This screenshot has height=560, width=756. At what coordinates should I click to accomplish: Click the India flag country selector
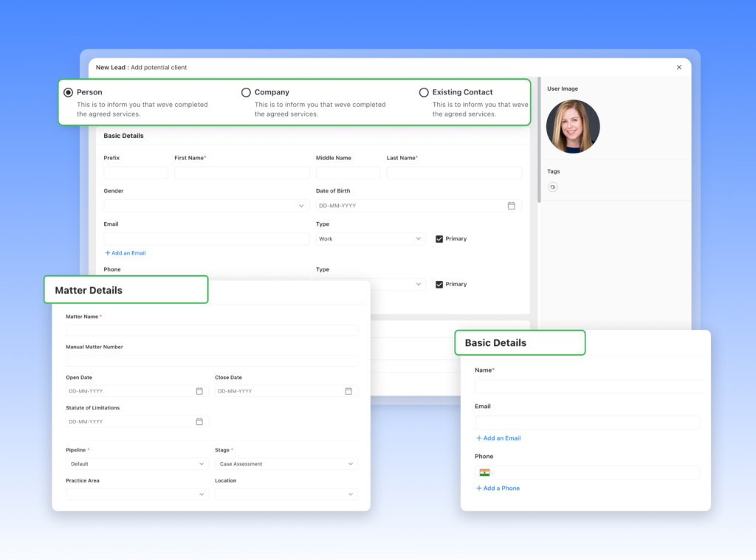[484, 472]
